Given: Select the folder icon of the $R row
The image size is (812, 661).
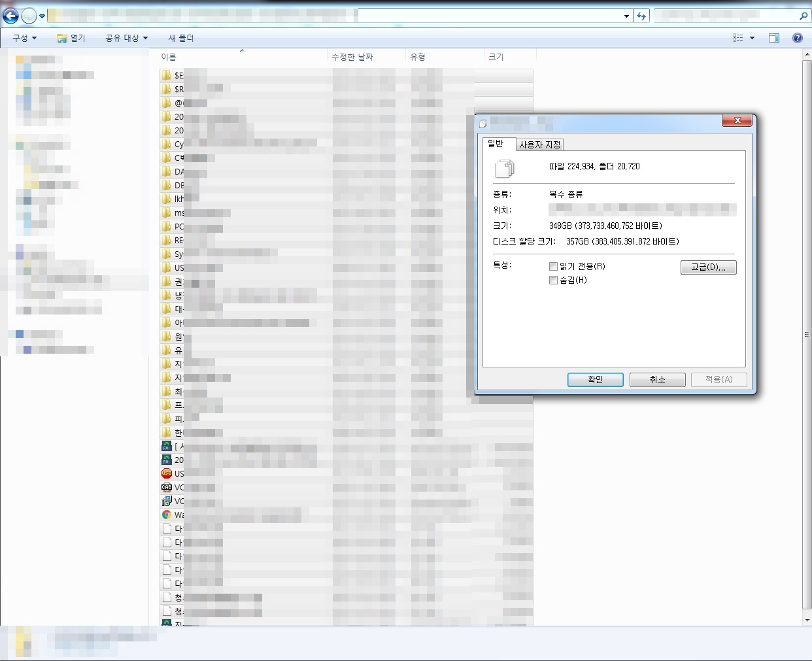Looking at the screenshot, I should point(167,89).
